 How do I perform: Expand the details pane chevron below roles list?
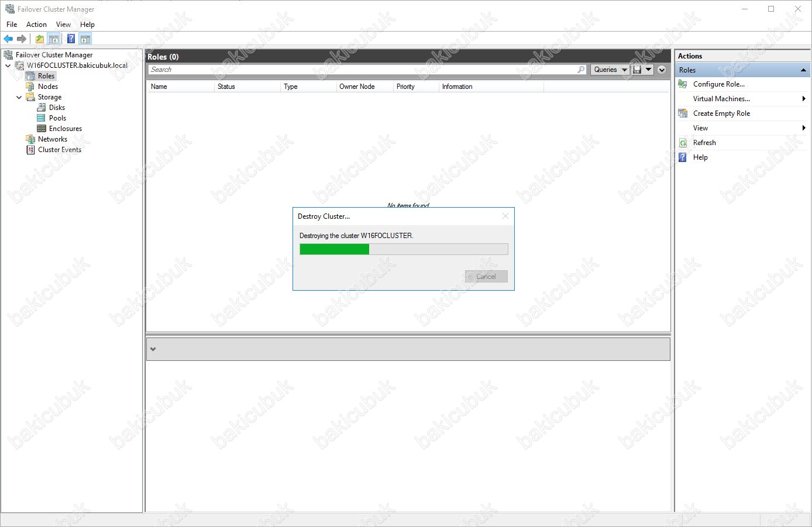pyautogui.click(x=153, y=349)
